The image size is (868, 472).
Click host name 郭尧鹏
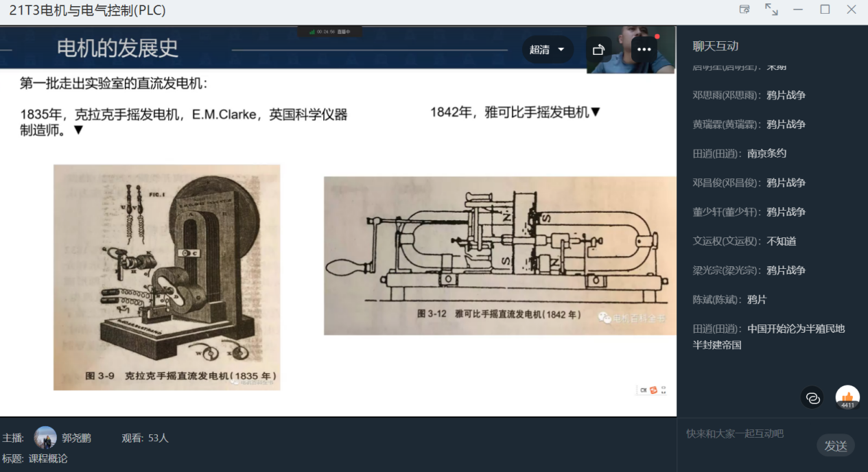[x=76, y=438]
